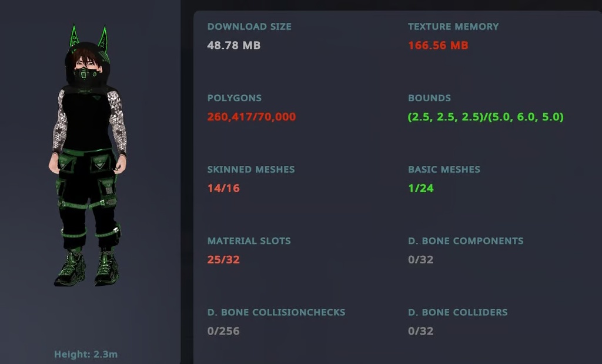This screenshot has height=364, width=602.
Task: Click the Skinned Meshes label
Action: [x=251, y=169]
